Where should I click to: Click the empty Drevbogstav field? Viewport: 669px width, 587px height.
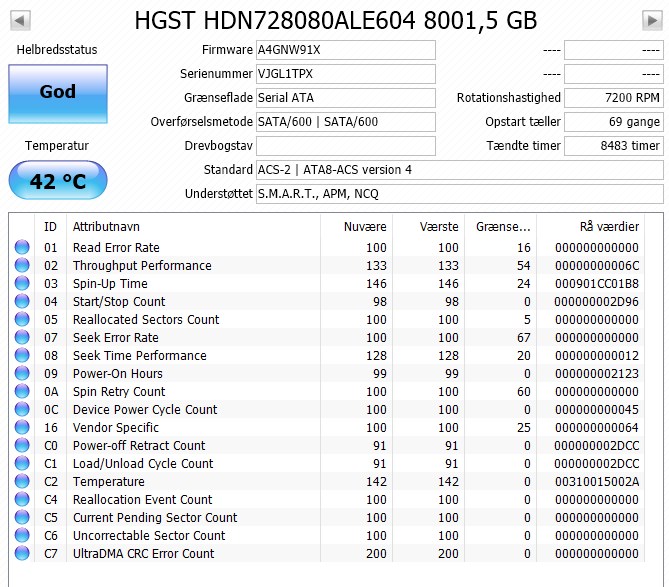(x=346, y=146)
